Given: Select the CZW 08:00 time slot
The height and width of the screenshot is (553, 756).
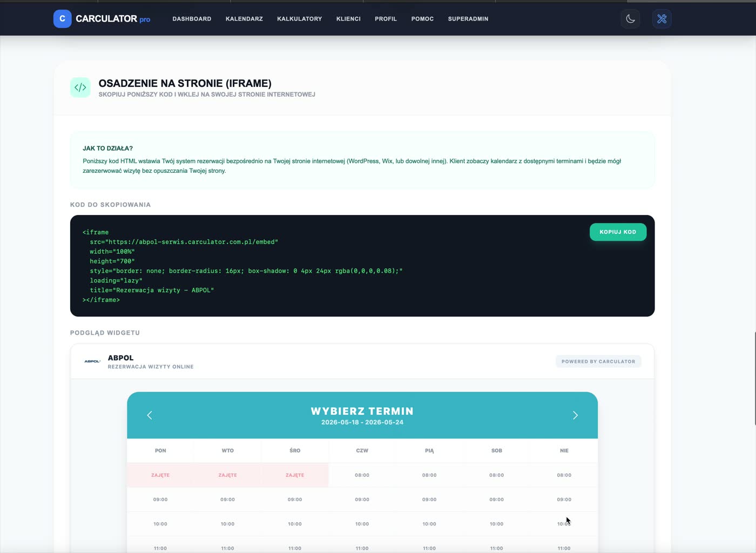Looking at the screenshot, I should click(362, 475).
